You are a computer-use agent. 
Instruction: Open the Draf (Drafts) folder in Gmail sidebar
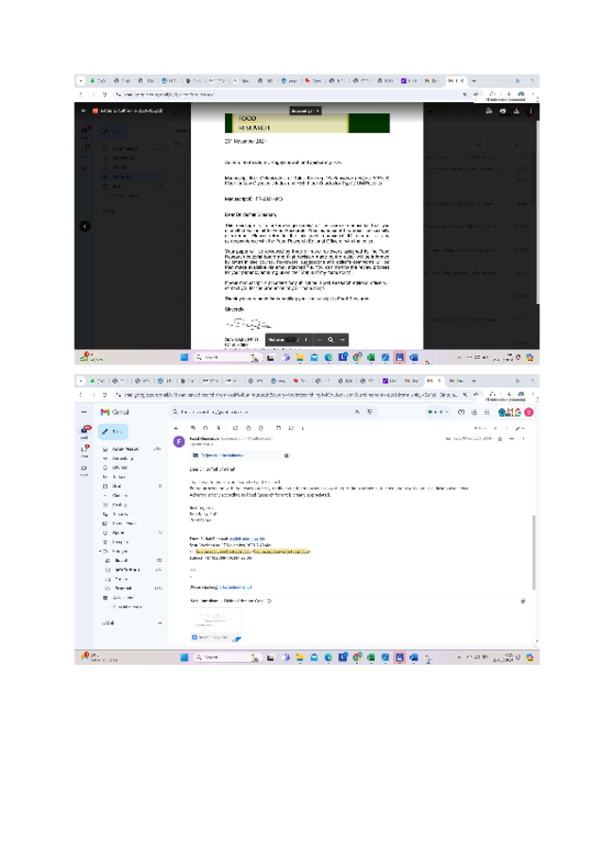[x=131, y=486]
